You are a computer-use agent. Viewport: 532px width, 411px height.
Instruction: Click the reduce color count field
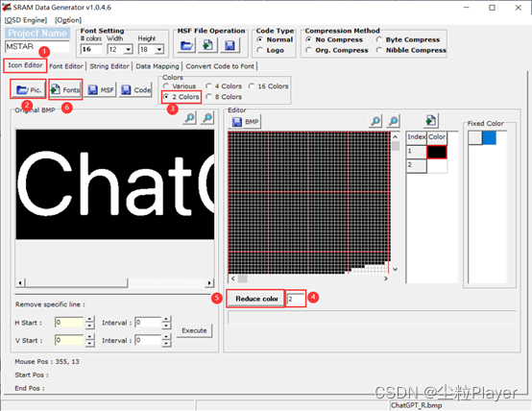click(x=296, y=299)
